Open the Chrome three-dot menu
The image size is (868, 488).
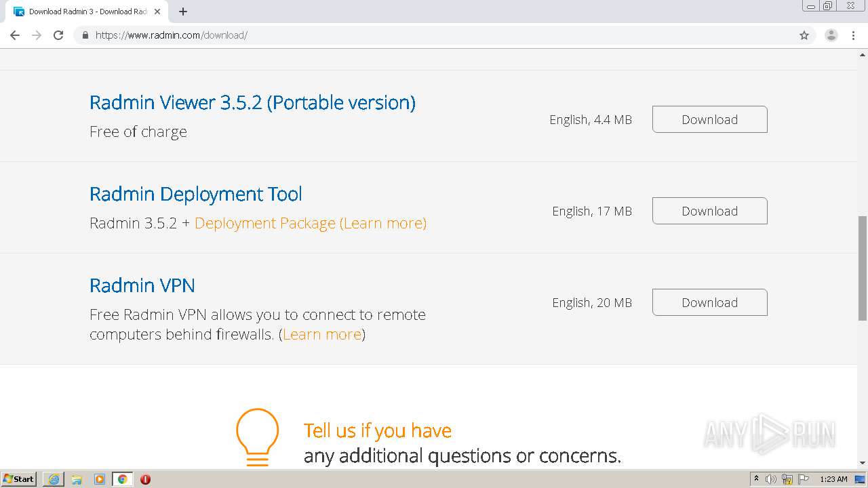854,35
